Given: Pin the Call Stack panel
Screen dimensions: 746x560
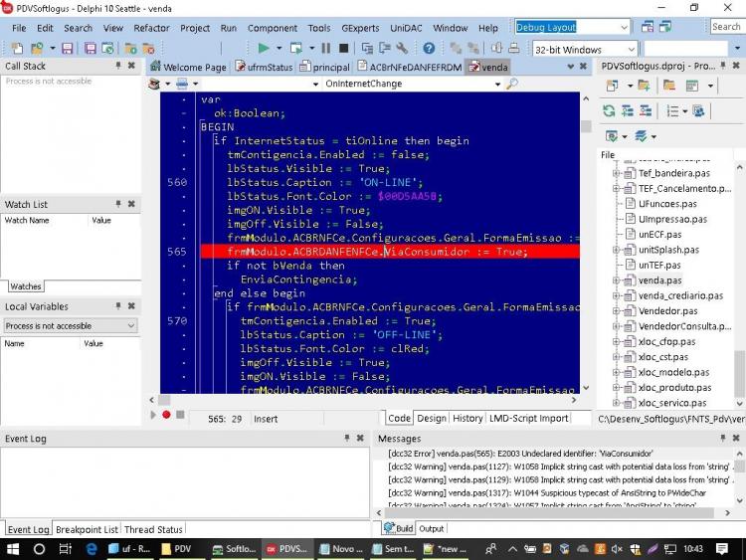Looking at the screenshot, I should [x=118, y=66].
